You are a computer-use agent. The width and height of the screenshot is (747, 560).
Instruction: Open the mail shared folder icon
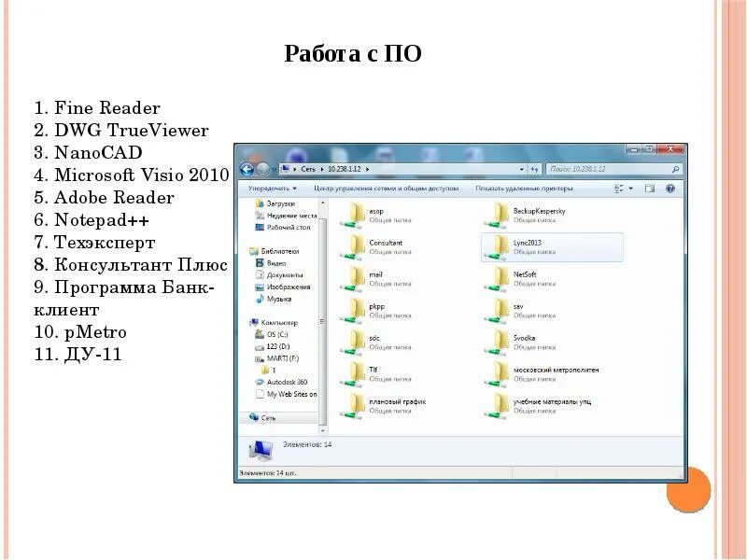[x=353, y=279]
